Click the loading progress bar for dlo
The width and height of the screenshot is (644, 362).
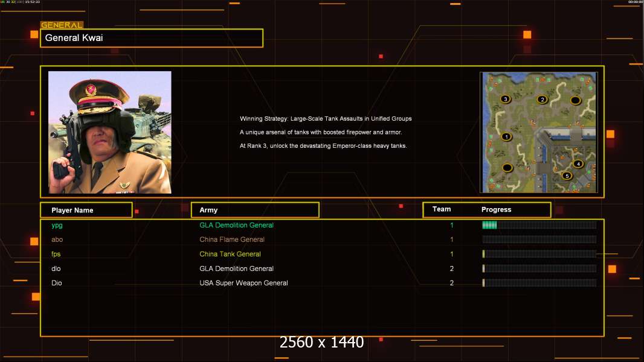(x=539, y=268)
